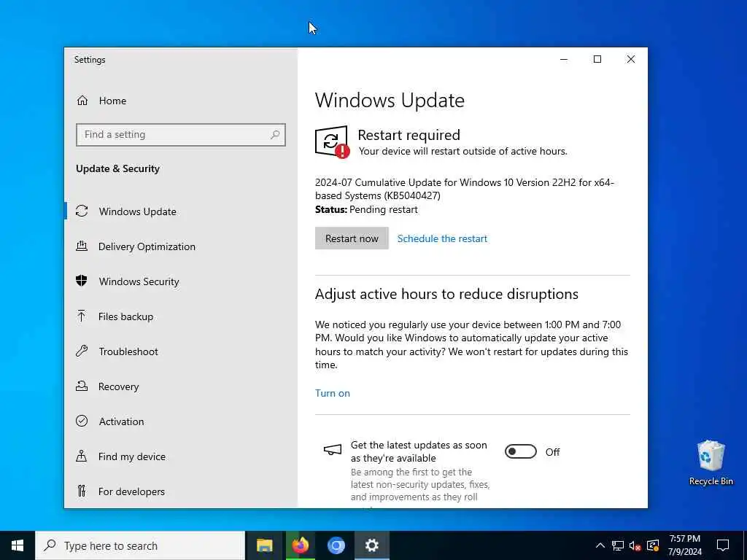Open For developers settings

[181, 491]
